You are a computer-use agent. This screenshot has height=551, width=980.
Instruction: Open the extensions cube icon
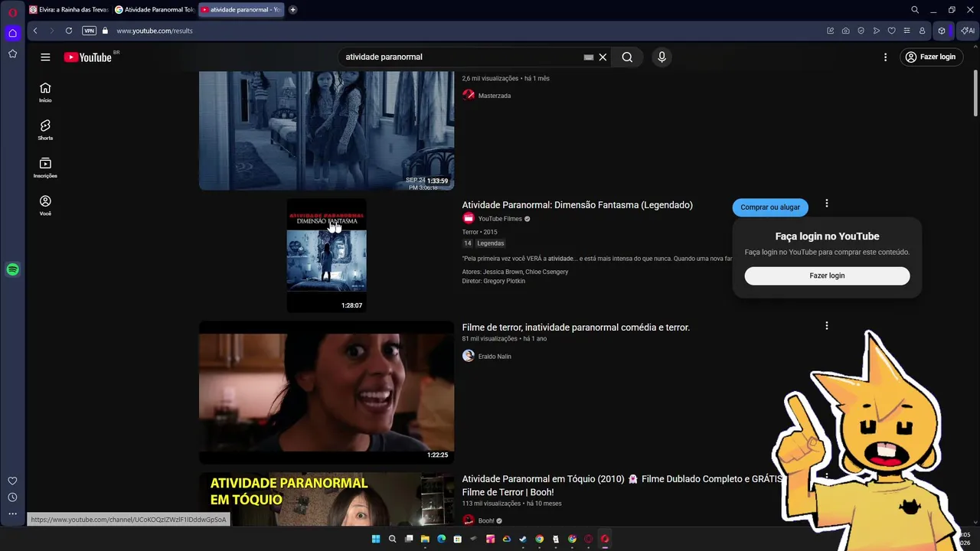[942, 31]
